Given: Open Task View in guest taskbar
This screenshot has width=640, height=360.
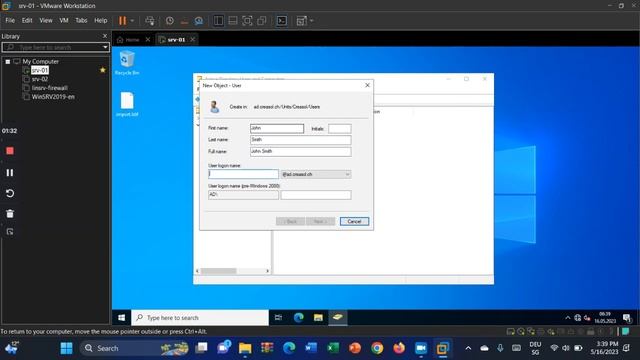Looking at the screenshot, I should pos(278,318).
